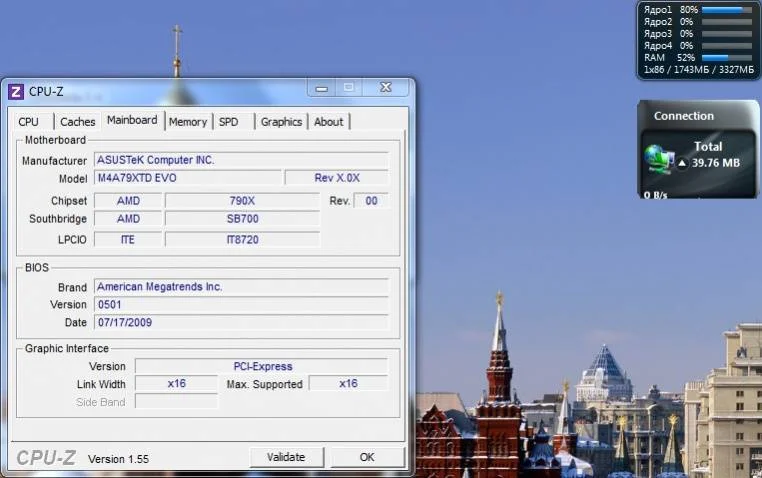Click the Max. Supported x16 field
The width and height of the screenshot is (762, 478).
[348, 384]
